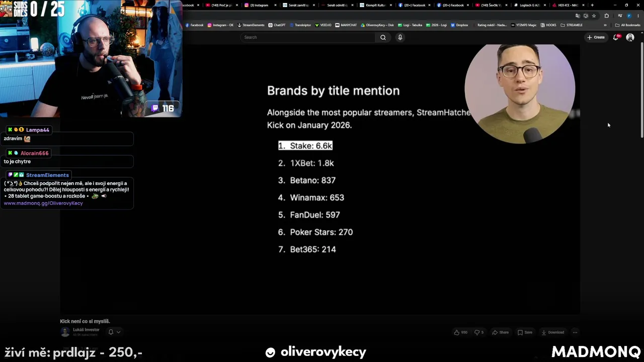Open YouTube notifications bell in header
The height and width of the screenshot is (362, 644).
point(616,37)
